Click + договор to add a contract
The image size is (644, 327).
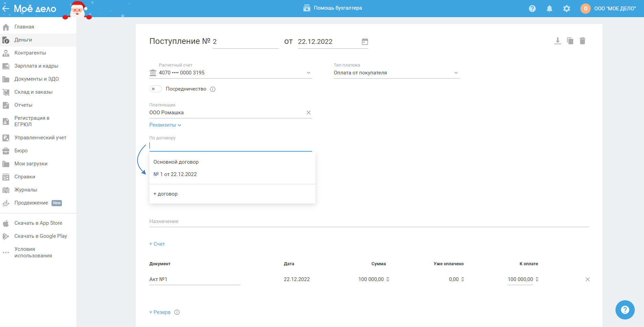(166, 194)
